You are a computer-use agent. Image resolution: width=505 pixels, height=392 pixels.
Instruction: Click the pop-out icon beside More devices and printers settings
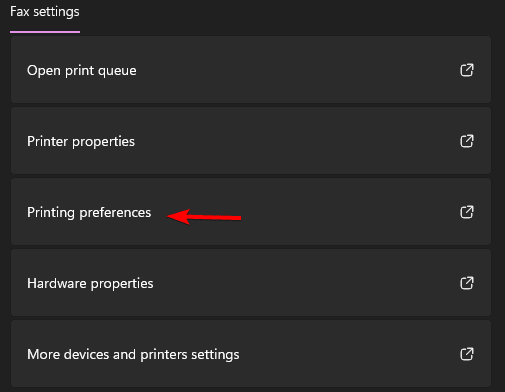coord(467,354)
